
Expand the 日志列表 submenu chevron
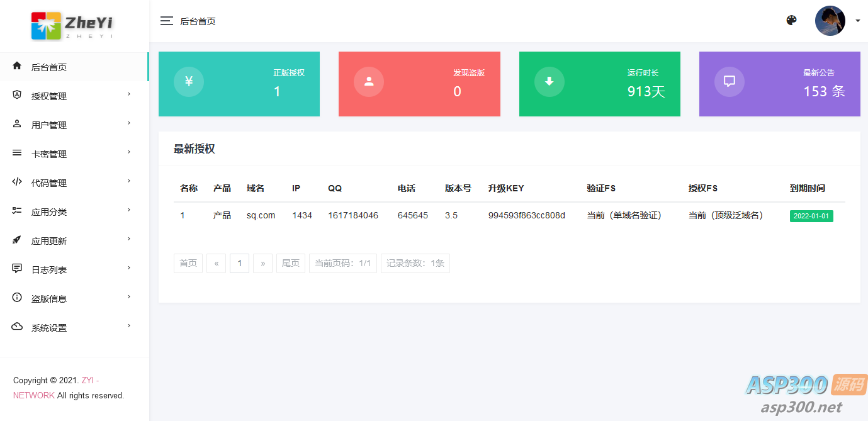click(x=129, y=268)
